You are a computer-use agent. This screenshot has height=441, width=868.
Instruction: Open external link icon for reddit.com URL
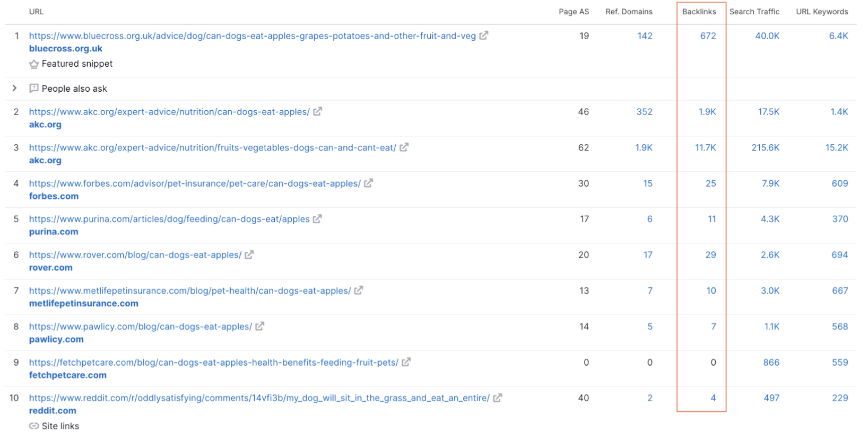tap(497, 398)
